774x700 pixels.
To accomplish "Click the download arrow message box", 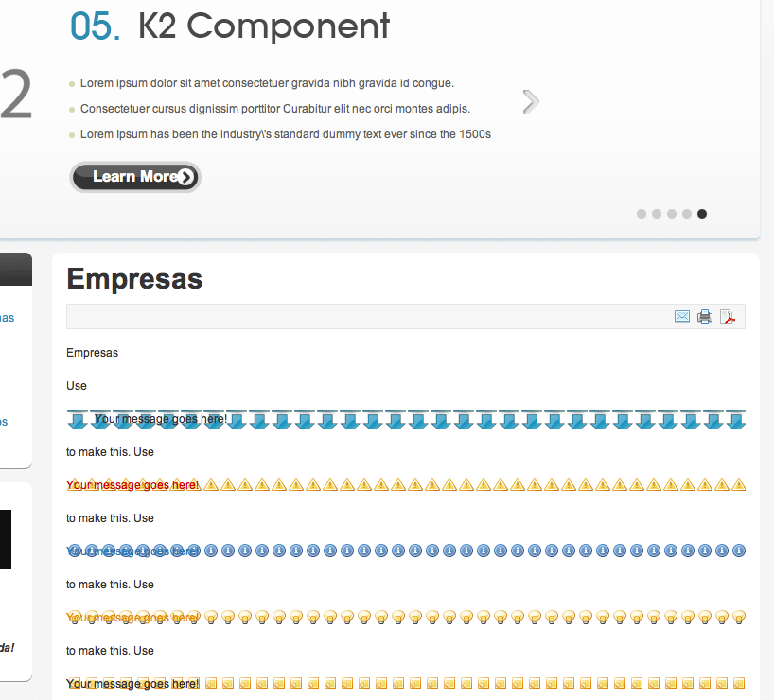I will coord(406,419).
